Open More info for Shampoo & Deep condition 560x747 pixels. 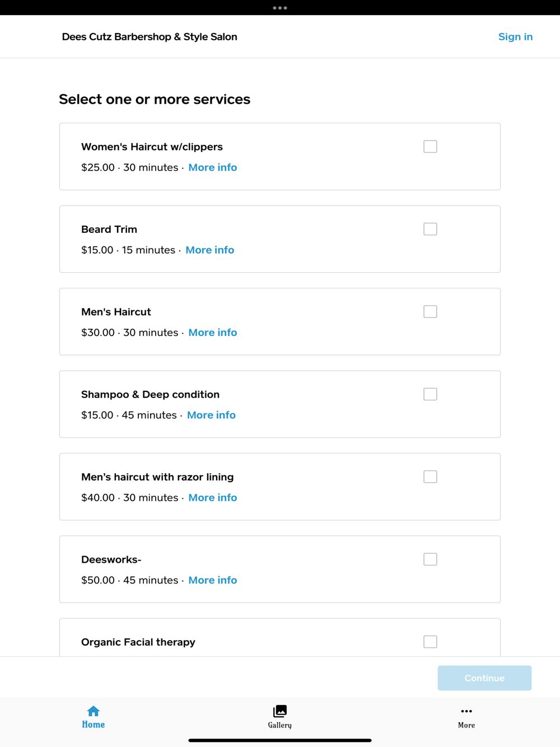coord(211,415)
